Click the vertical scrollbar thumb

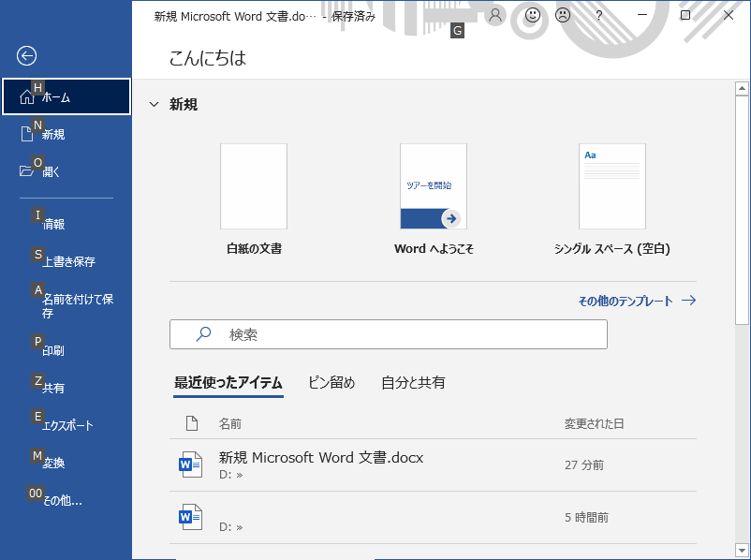coord(742,211)
